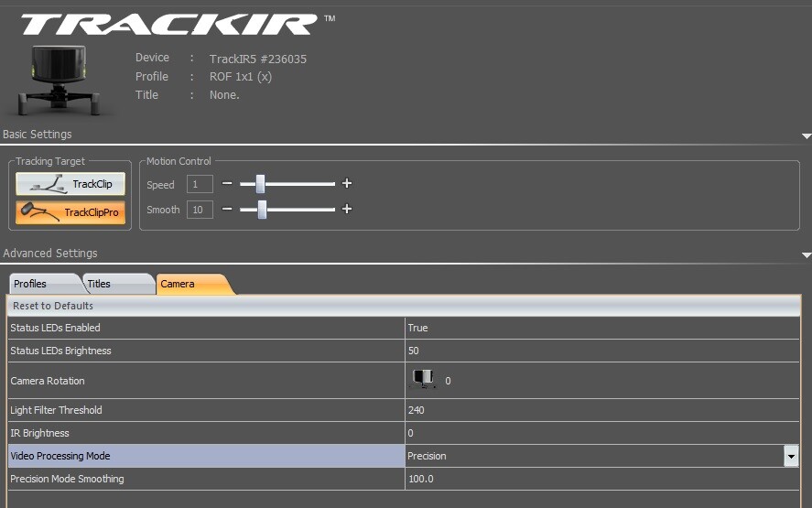Decrease Smooth with the minus icon
Screen dimensions: 812x508
click(227, 210)
